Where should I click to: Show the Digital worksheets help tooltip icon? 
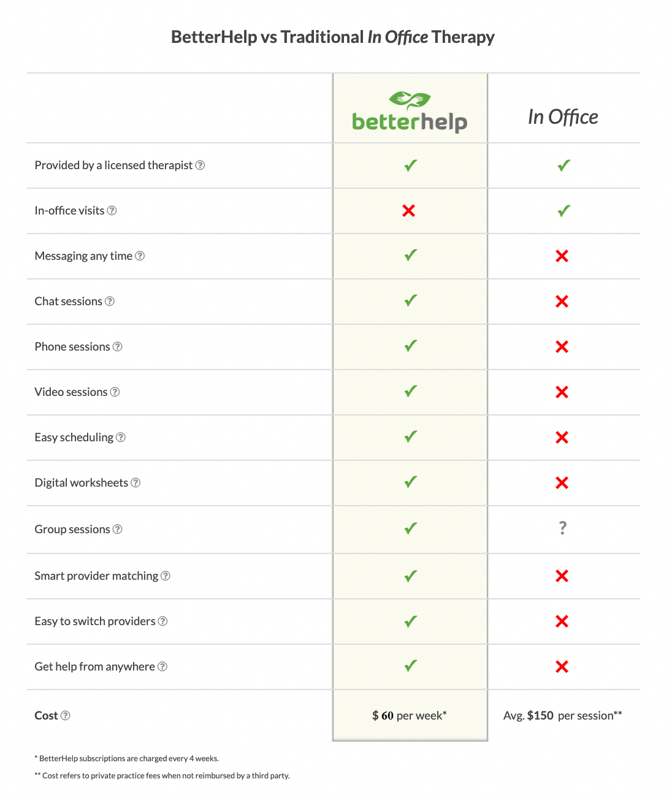click(136, 483)
